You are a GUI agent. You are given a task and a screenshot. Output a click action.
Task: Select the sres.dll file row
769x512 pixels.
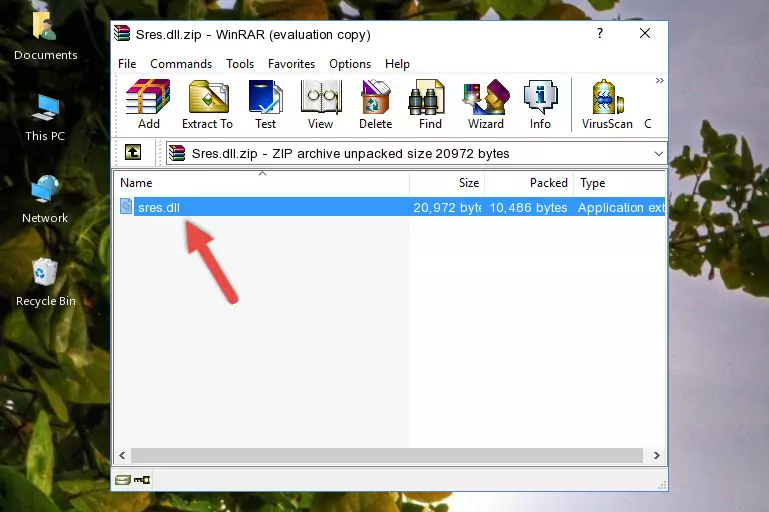point(390,207)
